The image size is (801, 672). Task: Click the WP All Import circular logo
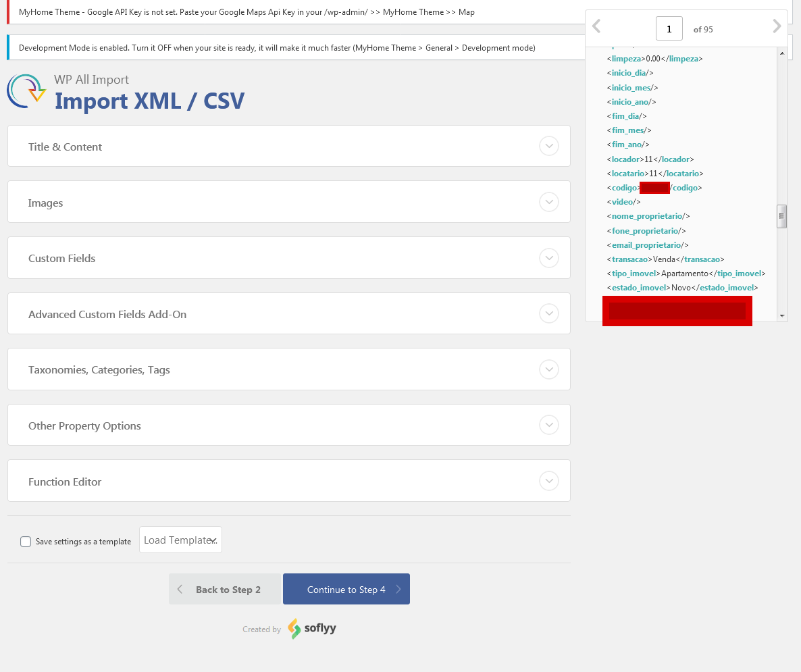pos(26,91)
